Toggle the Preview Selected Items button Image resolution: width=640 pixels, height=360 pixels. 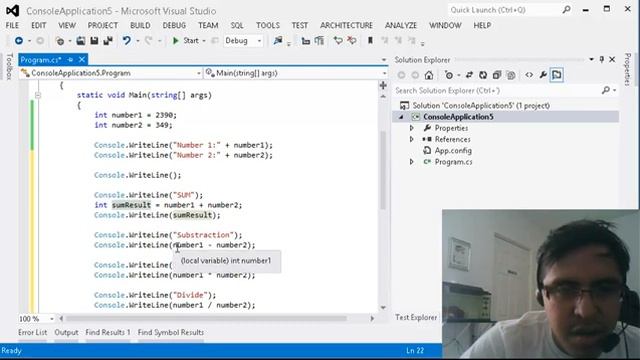tap(557, 75)
